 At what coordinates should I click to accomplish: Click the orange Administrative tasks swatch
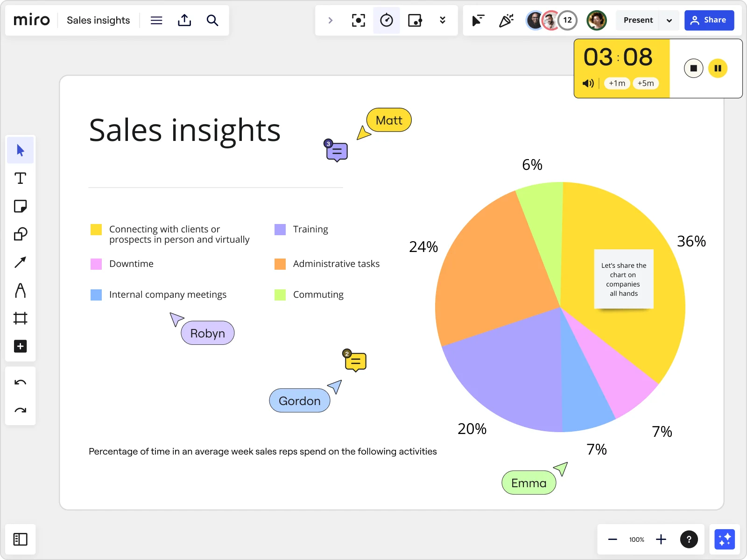pyautogui.click(x=280, y=264)
